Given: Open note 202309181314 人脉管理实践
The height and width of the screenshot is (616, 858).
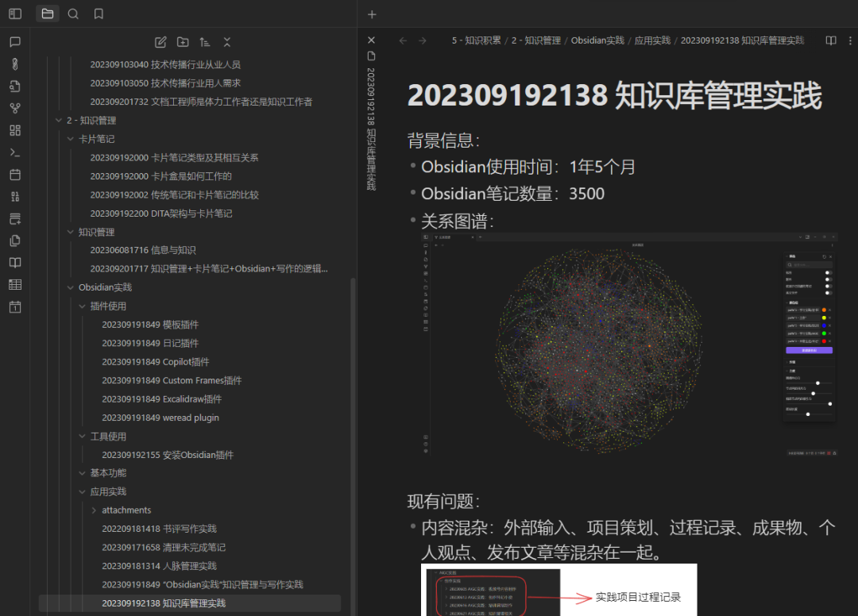Looking at the screenshot, I should [159, 566].
